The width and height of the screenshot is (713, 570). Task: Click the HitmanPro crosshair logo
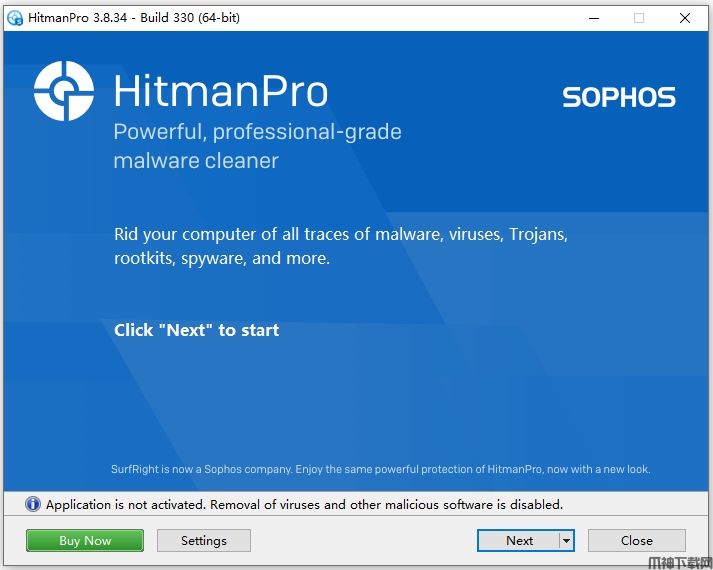click(x=64, y=91)
